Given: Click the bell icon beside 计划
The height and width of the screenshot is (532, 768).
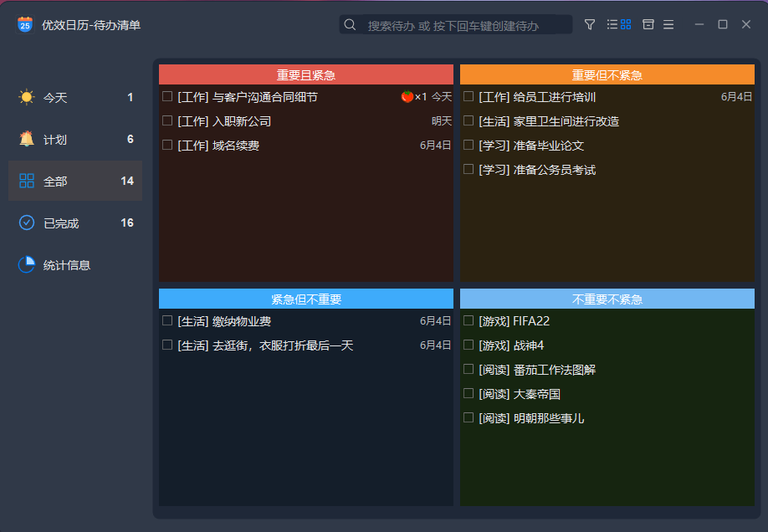Looking at the screenshot, I should click(x=25, y=139).
